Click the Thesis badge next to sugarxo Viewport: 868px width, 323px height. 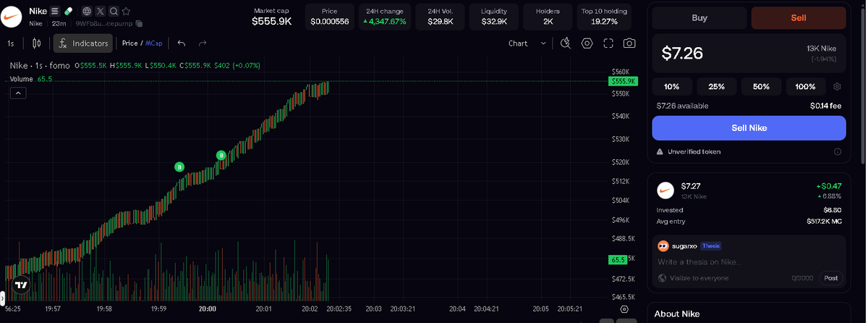711,246
